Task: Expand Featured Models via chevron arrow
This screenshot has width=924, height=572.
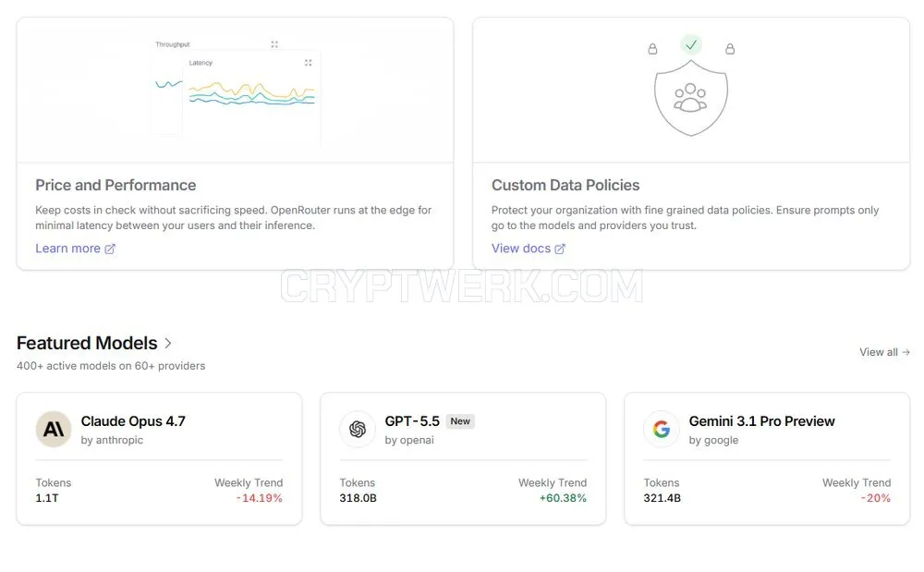Action: pyautogui.click(x=168, y=343)
